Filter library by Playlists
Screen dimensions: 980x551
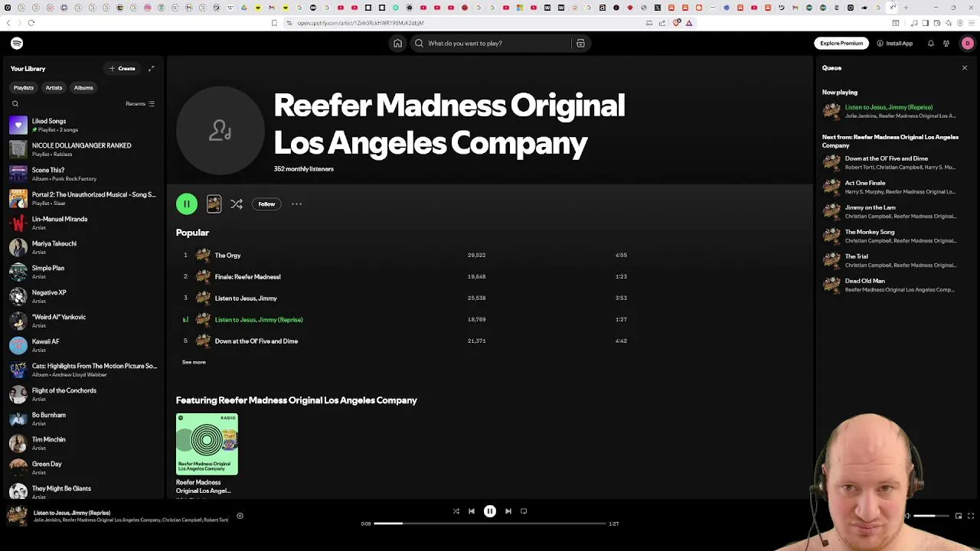pos(24,88)
